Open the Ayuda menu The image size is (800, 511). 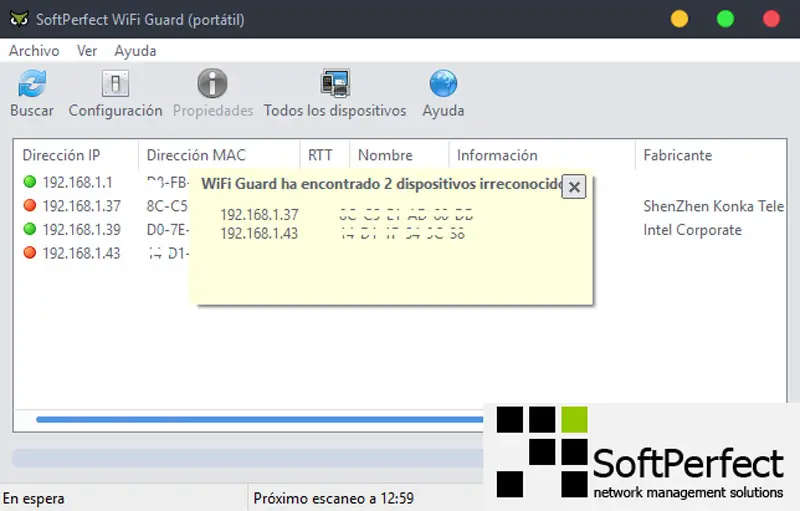pyautogui.click(x=135, y=50)
